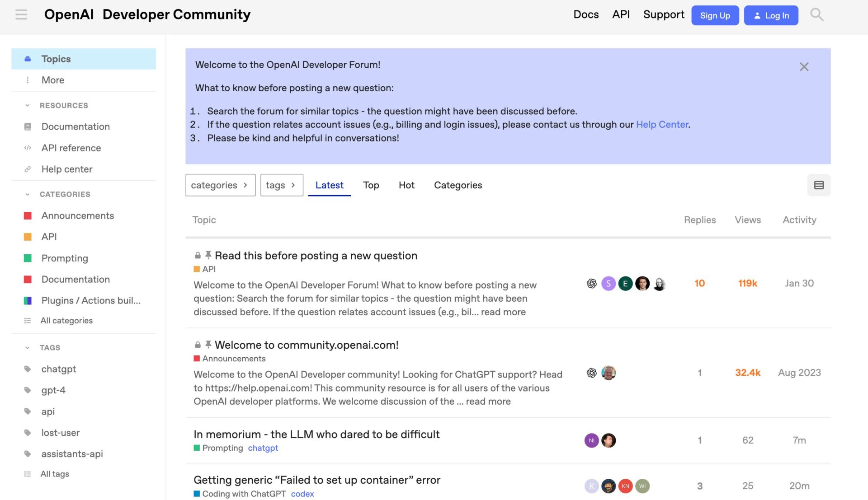The width and height of the screenshot is (868, 500).
Task: Toggle the topic list layout view
Action: coord(819,185)
